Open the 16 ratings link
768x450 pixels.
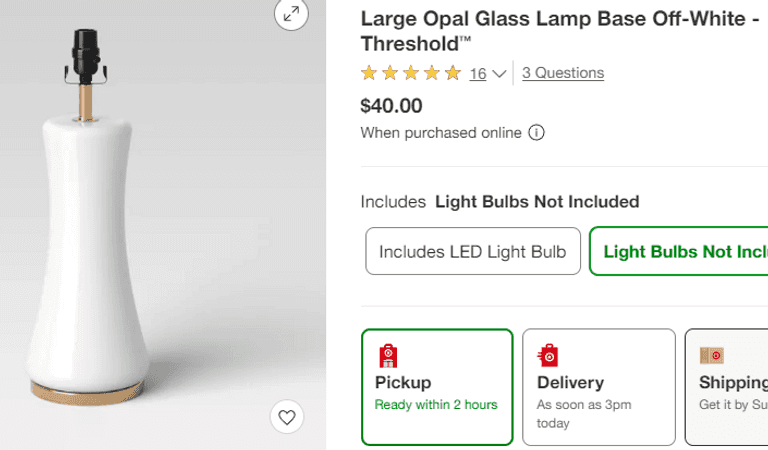tap(477, 74)
